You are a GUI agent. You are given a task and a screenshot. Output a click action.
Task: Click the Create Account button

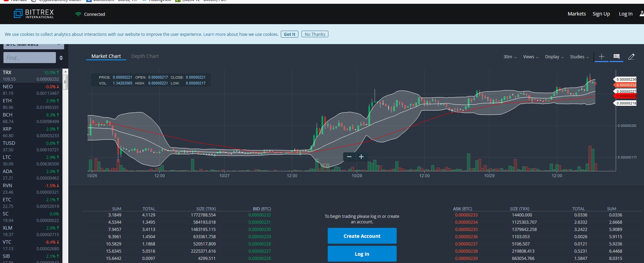pyautogui.click(x=362, y=236)
